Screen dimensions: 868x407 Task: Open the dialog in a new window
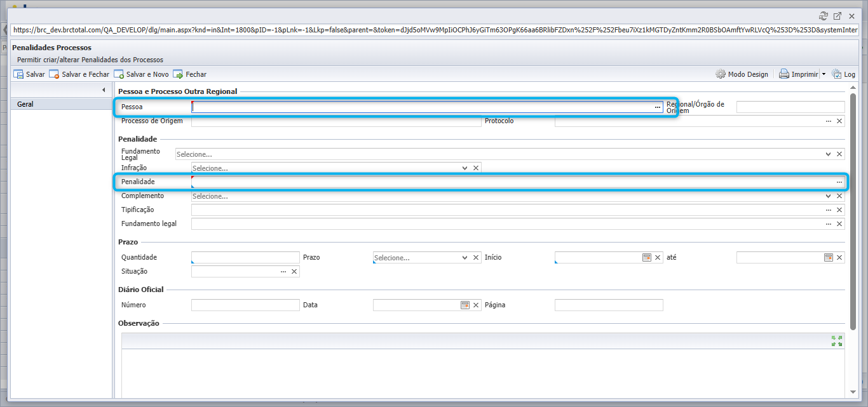[x=837, y=16]
